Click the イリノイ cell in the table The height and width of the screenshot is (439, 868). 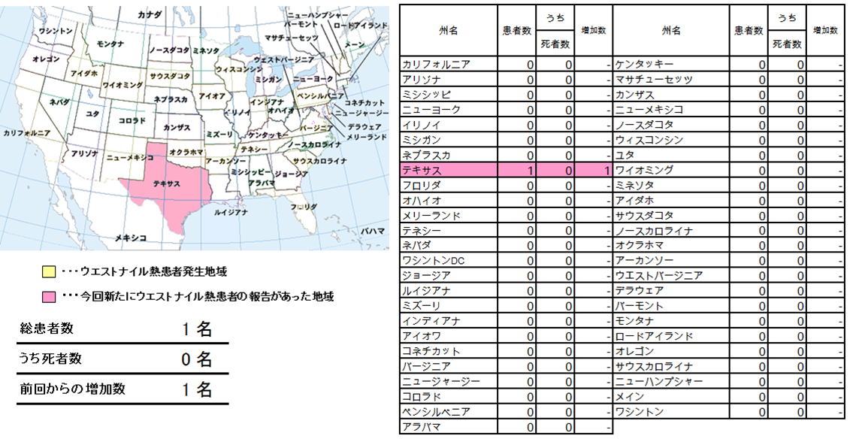point(449,125)
